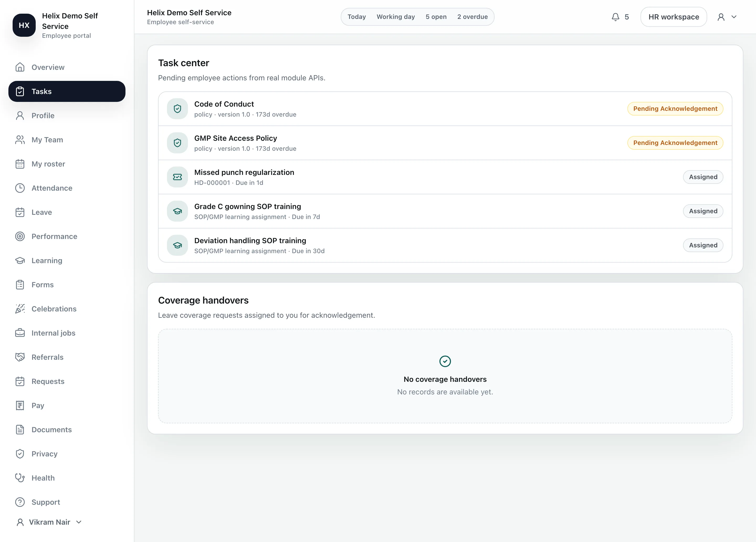Click Assigned badge for Grade C gowning training
The width and height of the screenshot is (756, 542).
click(703, 211)
